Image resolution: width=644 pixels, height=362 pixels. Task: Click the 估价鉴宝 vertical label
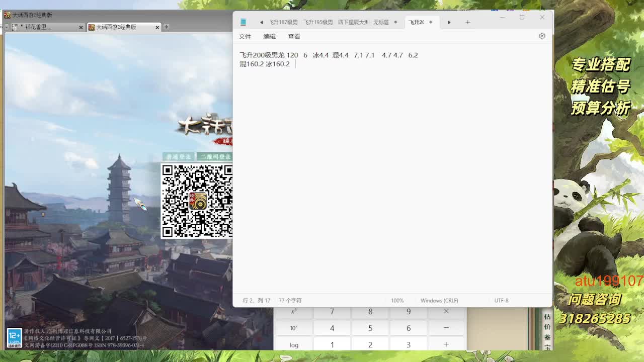click(547, 332)
